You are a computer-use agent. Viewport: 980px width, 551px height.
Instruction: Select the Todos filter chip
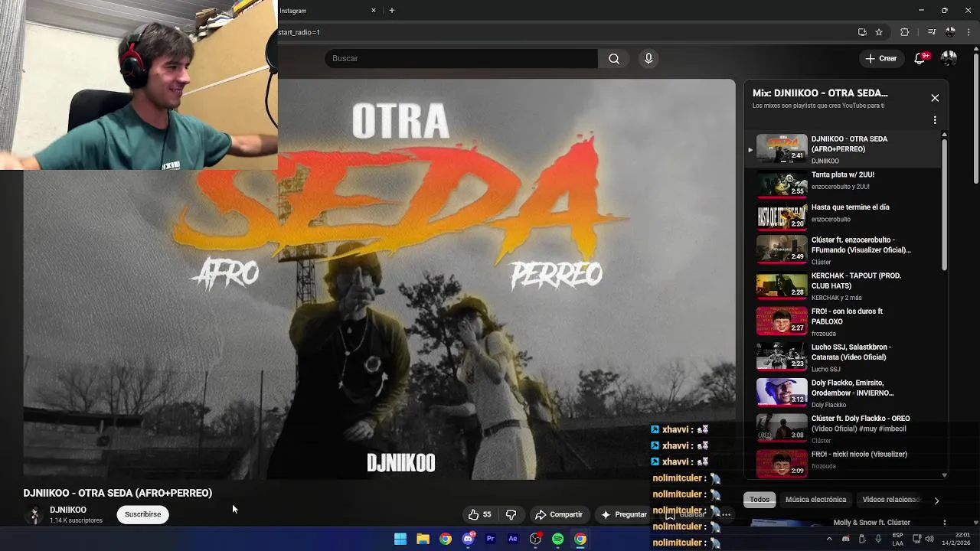(759, 500)
